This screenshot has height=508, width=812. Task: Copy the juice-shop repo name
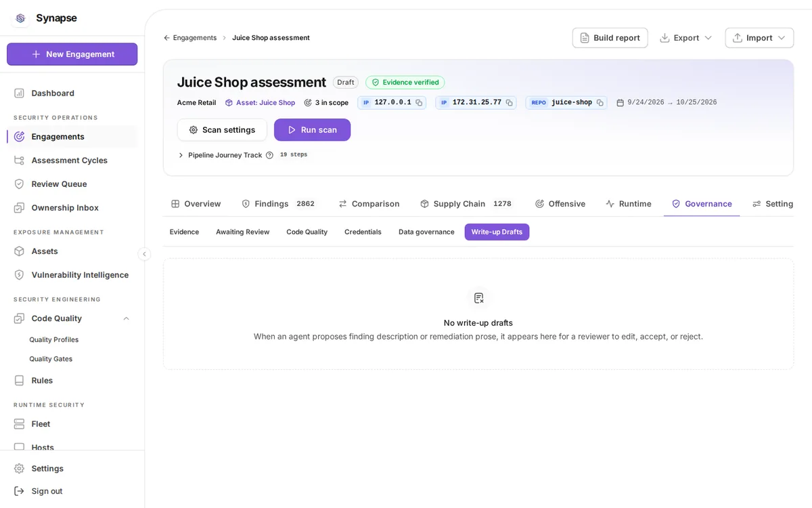600,103
